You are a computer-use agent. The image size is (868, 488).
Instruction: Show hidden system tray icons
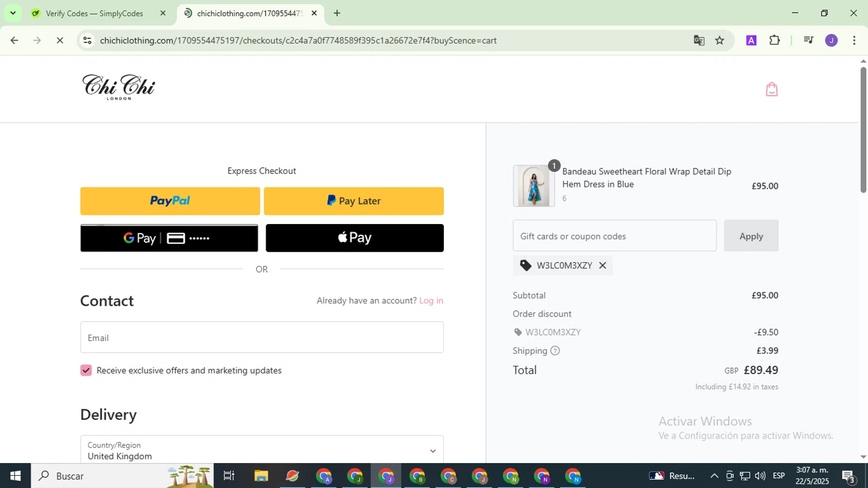[x=714, y=476]
